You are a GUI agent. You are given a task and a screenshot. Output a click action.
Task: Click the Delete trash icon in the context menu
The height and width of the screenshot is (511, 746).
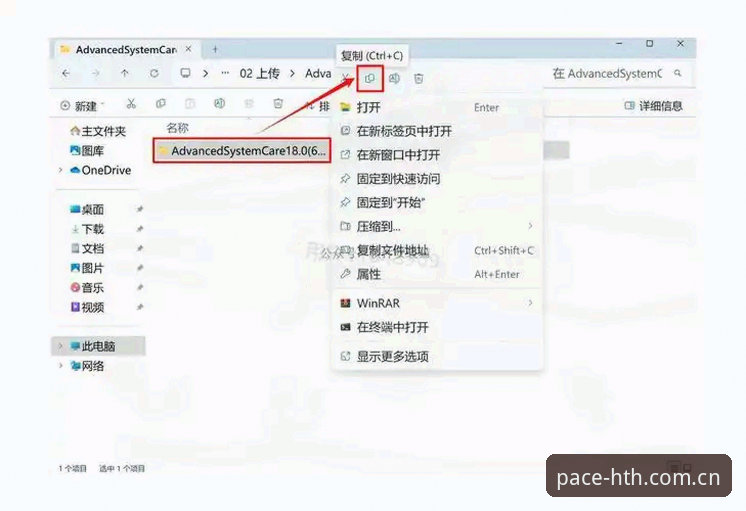click(419, 79)
